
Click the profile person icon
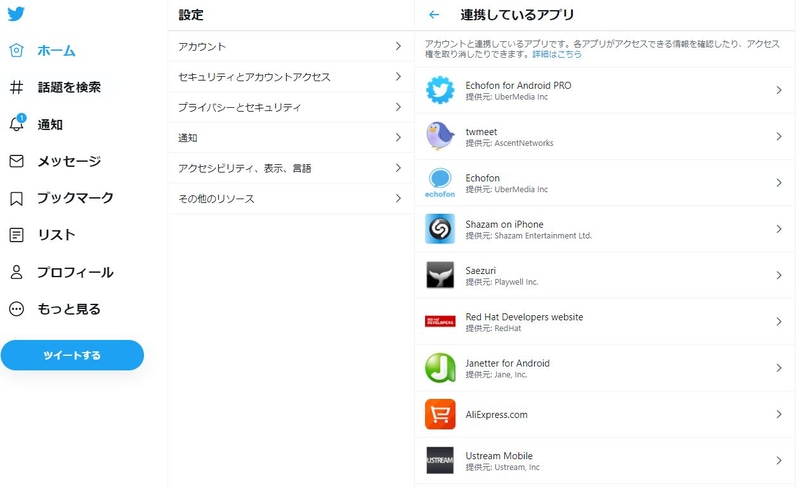coord(16,272)
